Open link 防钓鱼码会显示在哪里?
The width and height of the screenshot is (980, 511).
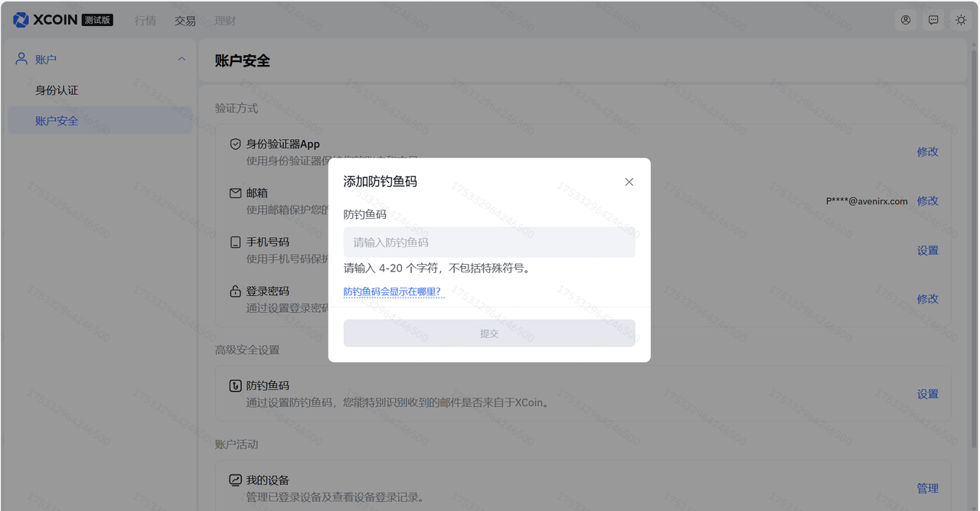point(393,291)
